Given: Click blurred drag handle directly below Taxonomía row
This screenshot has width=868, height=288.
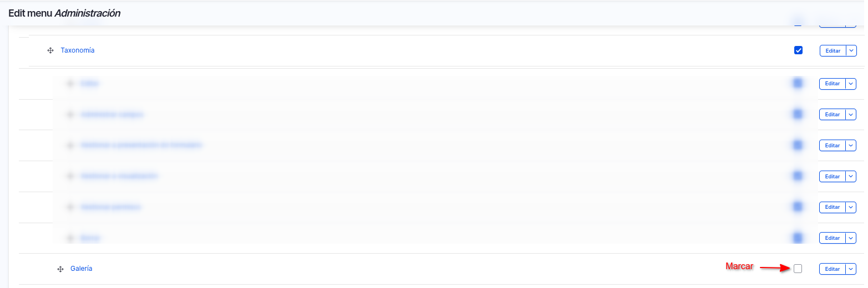Looking at the screenshot, I should coord(70,84).
